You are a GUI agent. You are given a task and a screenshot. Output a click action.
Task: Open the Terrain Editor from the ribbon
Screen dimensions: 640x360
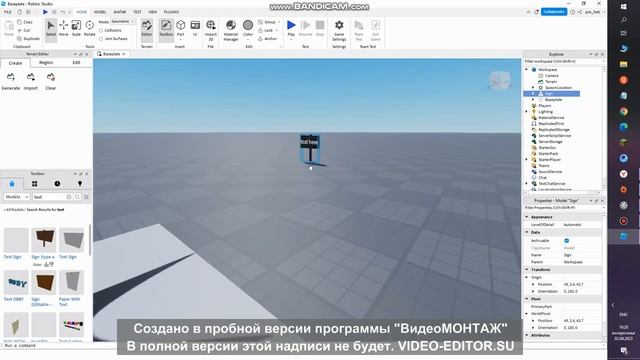pos(147,29)
